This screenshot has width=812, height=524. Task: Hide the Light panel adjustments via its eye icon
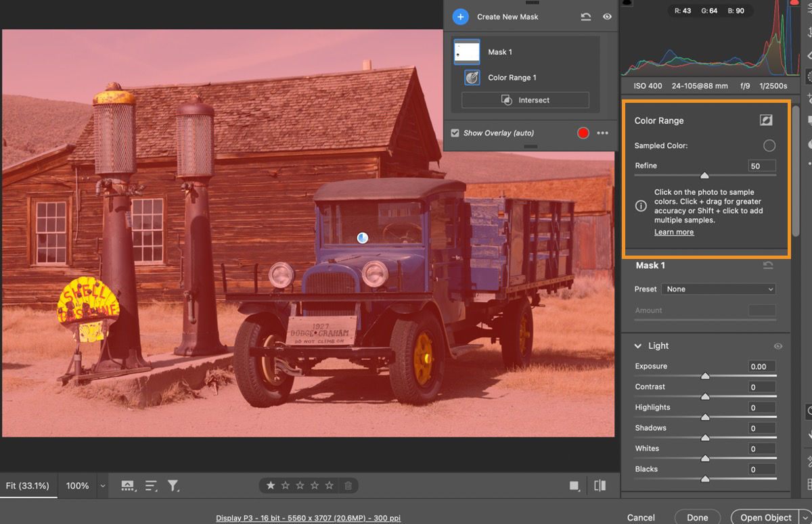778,346
